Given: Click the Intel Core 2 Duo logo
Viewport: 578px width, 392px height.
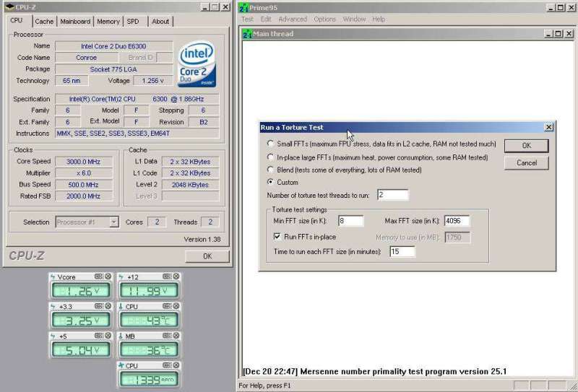Looking at the screenshot, I should [x=197, y=64].
